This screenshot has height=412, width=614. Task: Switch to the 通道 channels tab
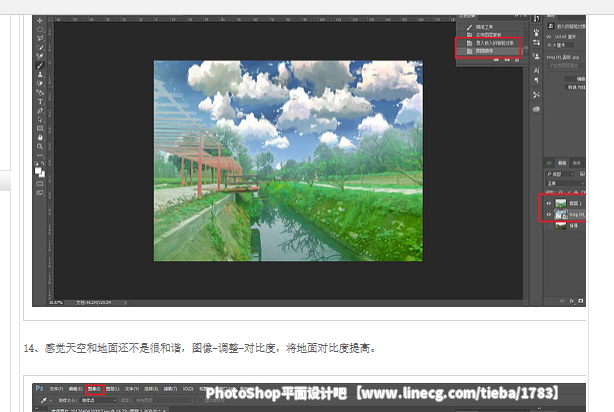576,163
